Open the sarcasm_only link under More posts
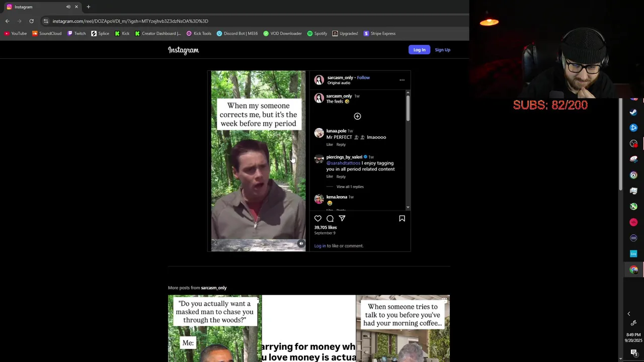Image resolution: width=644 pixels, height=362 pixels. click(214, 288)
